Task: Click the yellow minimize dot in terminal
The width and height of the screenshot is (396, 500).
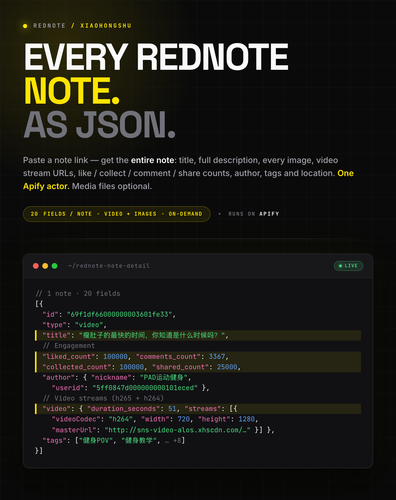Action: [45, 266]
